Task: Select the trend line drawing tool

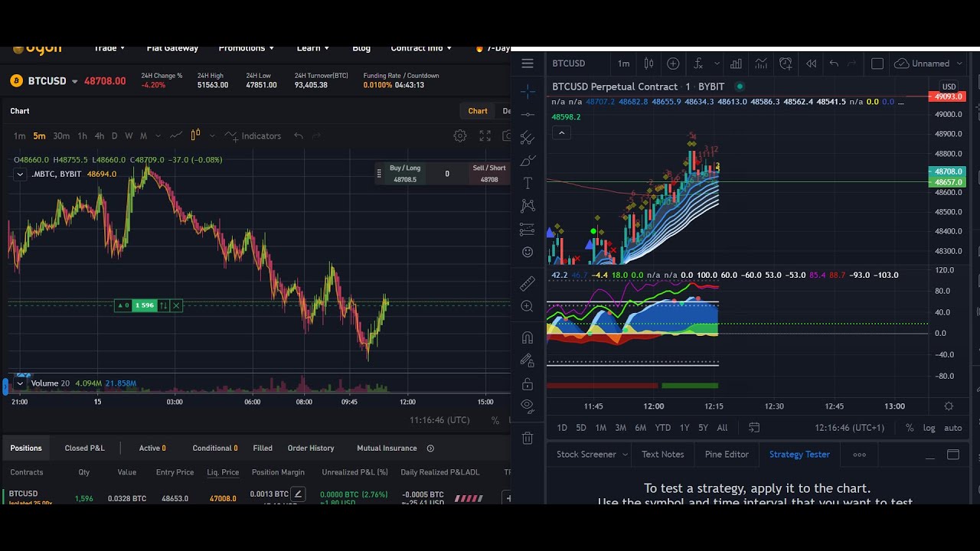Action: [528, 115]
